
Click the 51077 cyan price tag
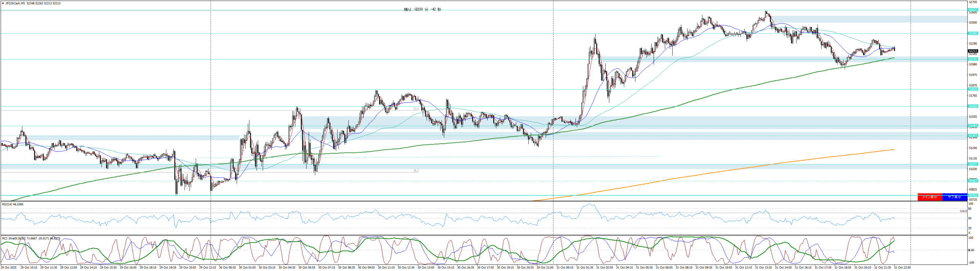coord(973,164)
